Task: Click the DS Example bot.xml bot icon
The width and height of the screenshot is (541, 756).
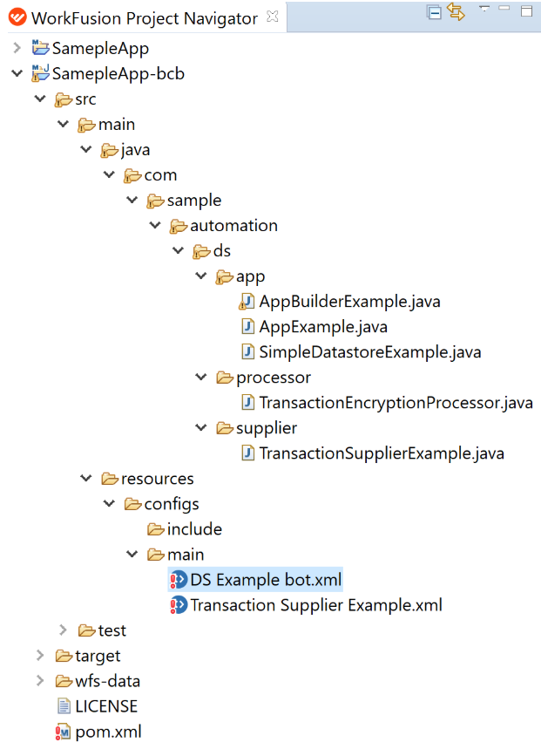Action: pos(179,580)
